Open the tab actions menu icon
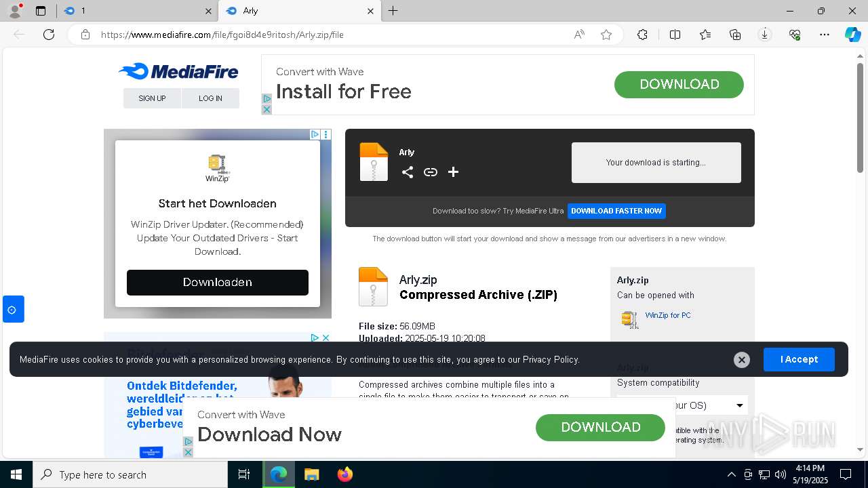 41,11
